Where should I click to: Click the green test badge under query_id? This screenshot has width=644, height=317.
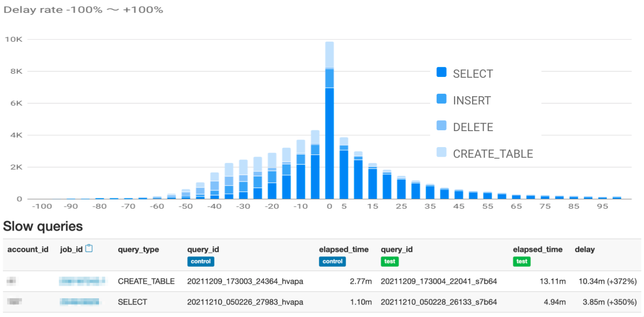tap(390, 262)
